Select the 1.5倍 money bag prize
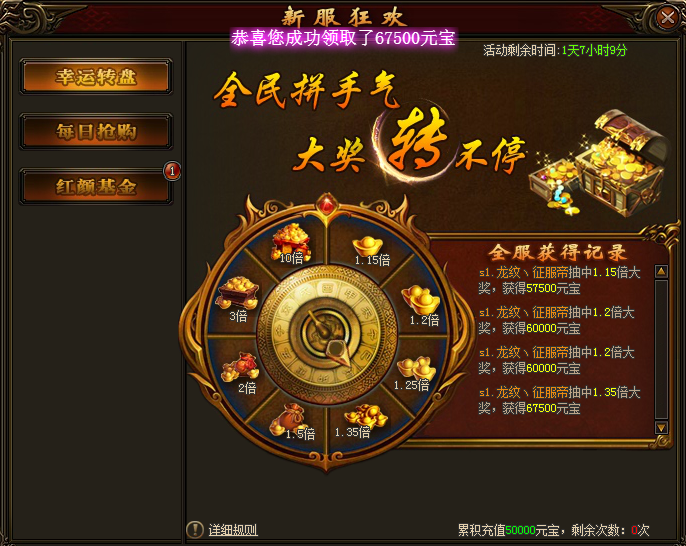This screenshot has height=546, width=686. (x=290, y=421)
